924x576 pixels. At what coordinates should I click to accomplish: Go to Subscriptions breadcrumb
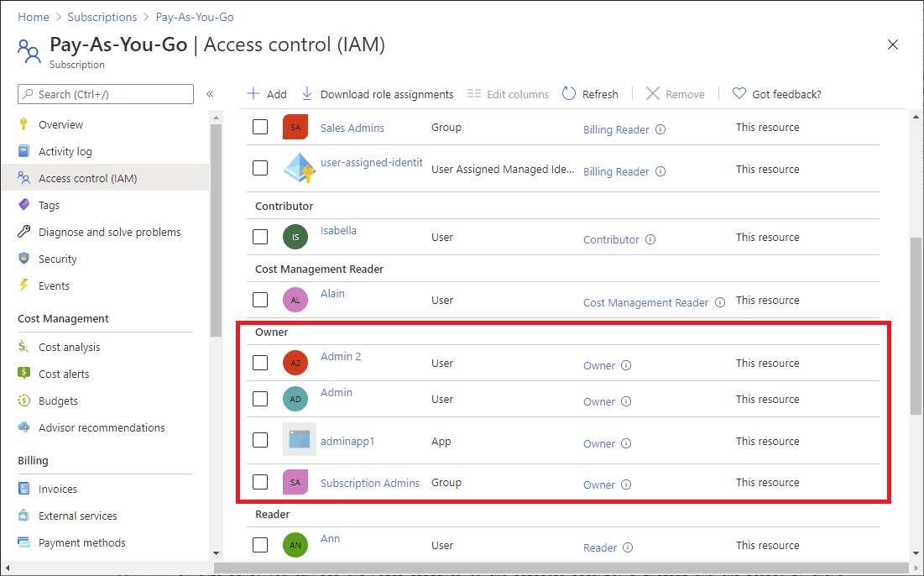[x=102, y=17]
